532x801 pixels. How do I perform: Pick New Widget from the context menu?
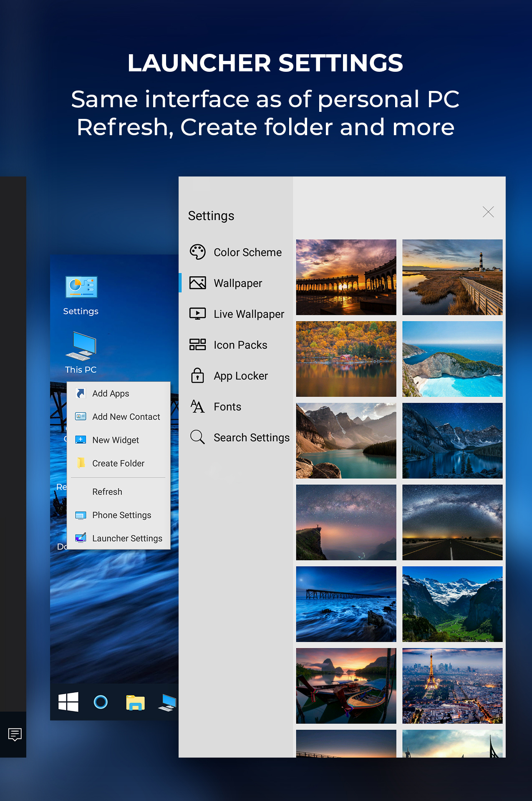[115, 440]
